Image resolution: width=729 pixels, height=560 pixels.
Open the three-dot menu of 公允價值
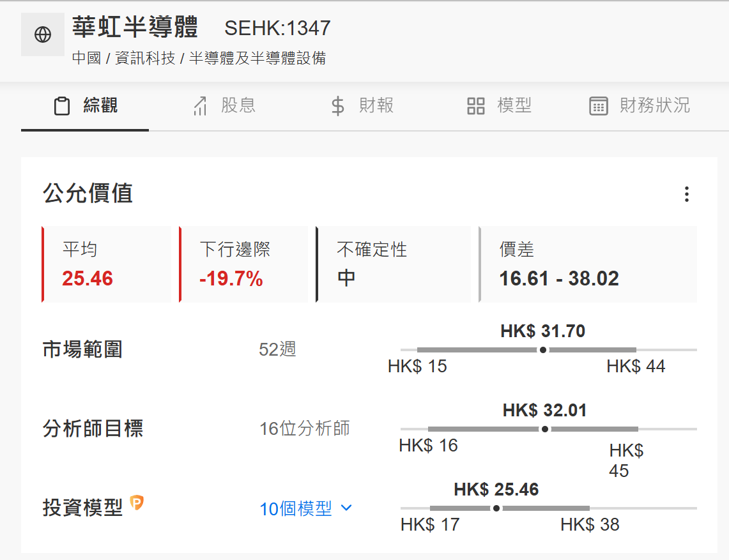[687, 193]
